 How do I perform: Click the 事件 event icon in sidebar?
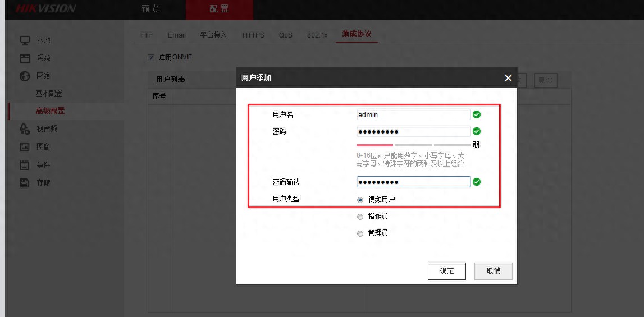click(25, 165)
